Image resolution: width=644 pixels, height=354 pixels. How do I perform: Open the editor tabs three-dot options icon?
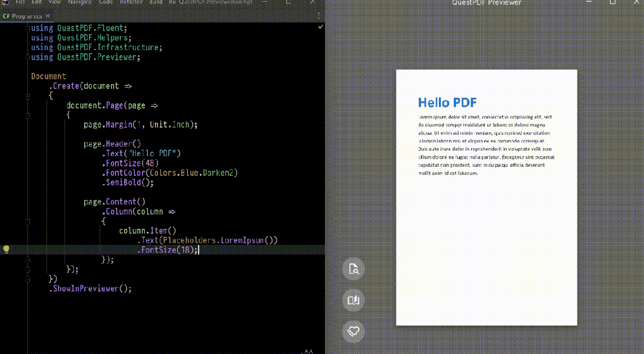coord(318,16)
